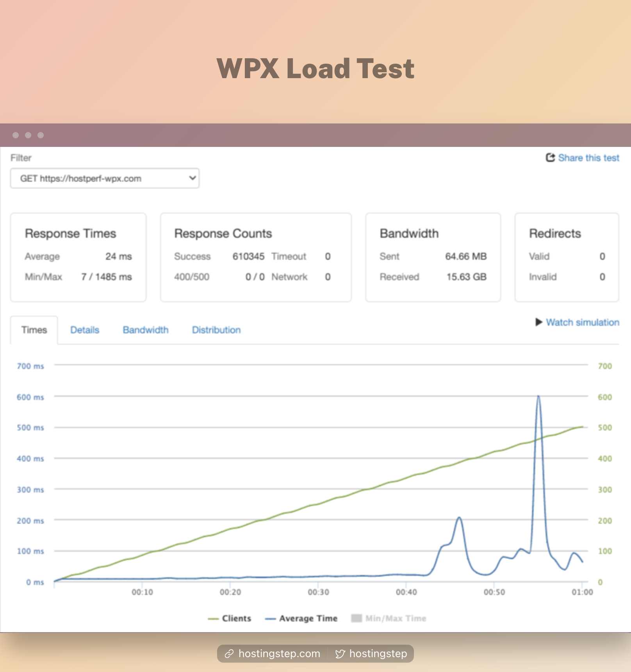Image resolution: width=631 pixels, height=672 pixels.
Task: Click the Received value 15.63 GB
Action: tap(467, 277)
